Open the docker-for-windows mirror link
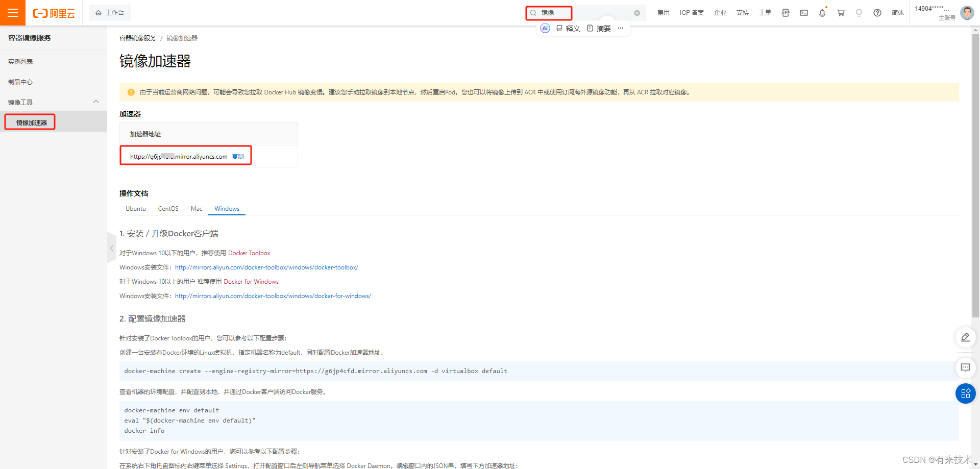 tap(273, 296)
